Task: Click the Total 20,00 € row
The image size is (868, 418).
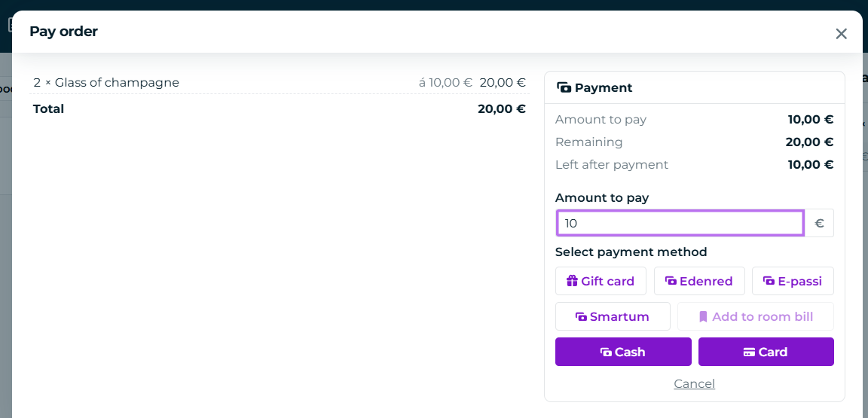Action: [x=279, y=108]
